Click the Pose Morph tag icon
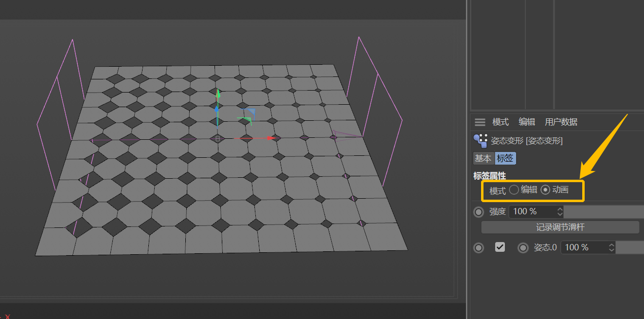Image resolution: width=644 pixels, height=319 pixels. tap(481, 141)
